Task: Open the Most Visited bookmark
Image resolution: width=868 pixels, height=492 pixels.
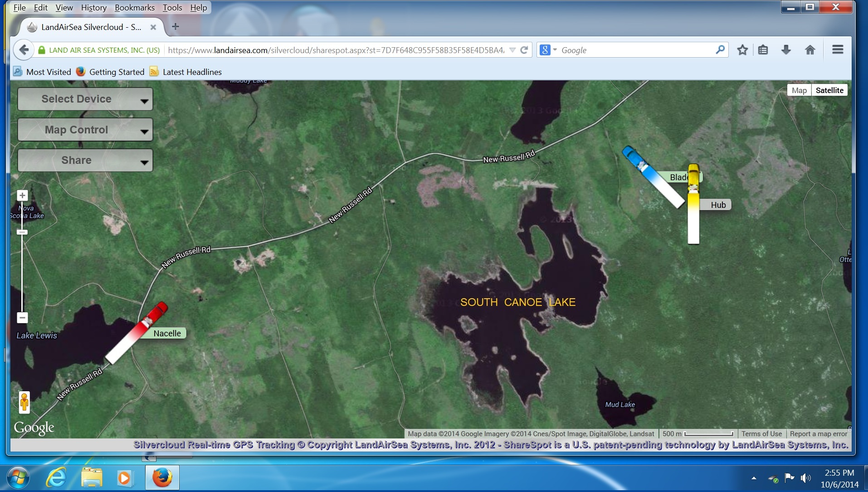Action: pos(42,72)
